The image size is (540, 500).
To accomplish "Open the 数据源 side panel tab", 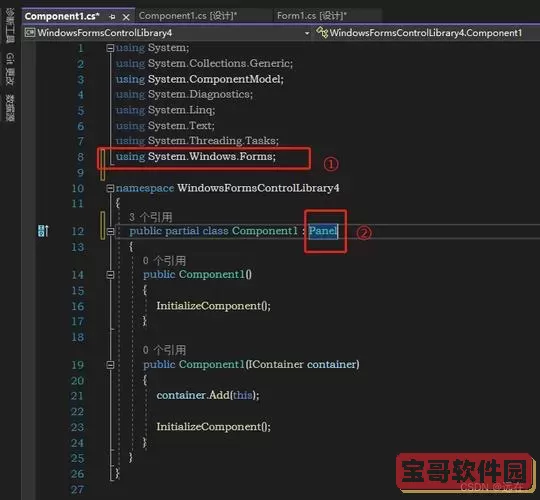I will click(10, 108).
